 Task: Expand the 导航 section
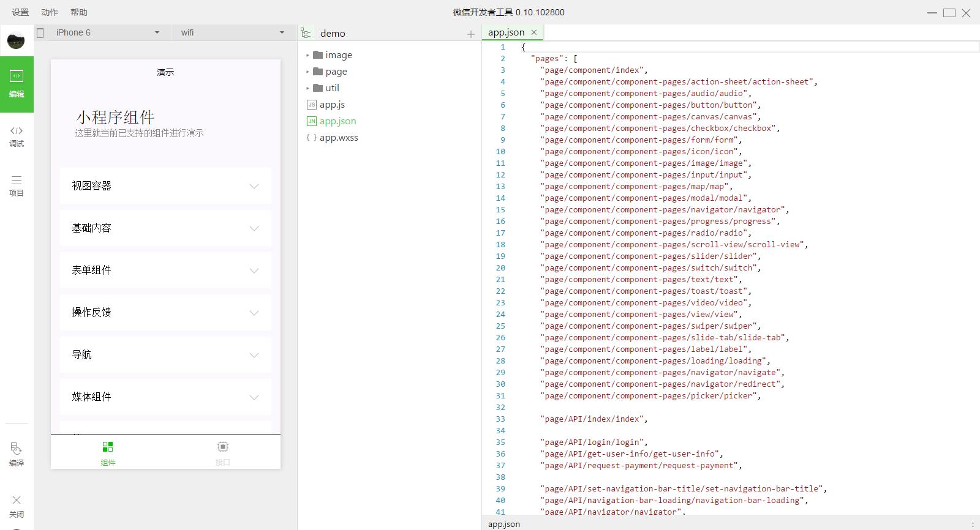point(165,355)
